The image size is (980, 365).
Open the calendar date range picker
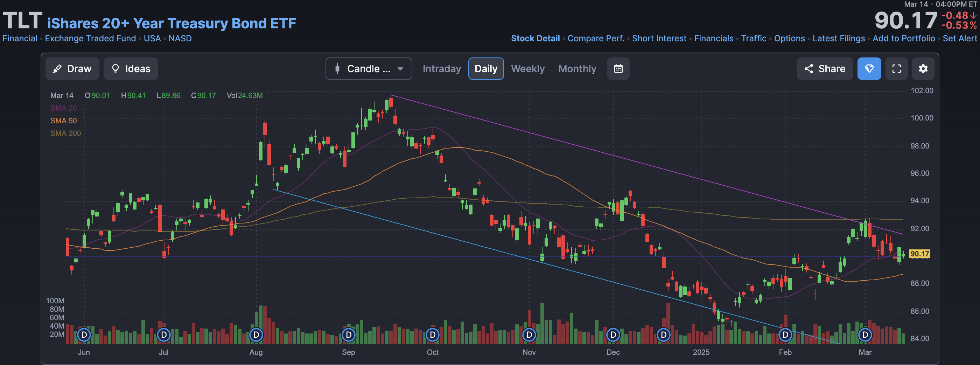point(618,69)
